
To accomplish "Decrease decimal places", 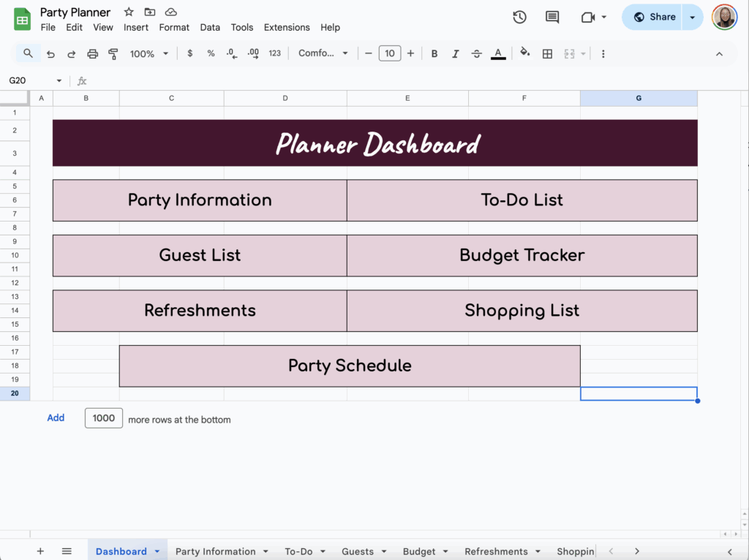I will (233, 53).
